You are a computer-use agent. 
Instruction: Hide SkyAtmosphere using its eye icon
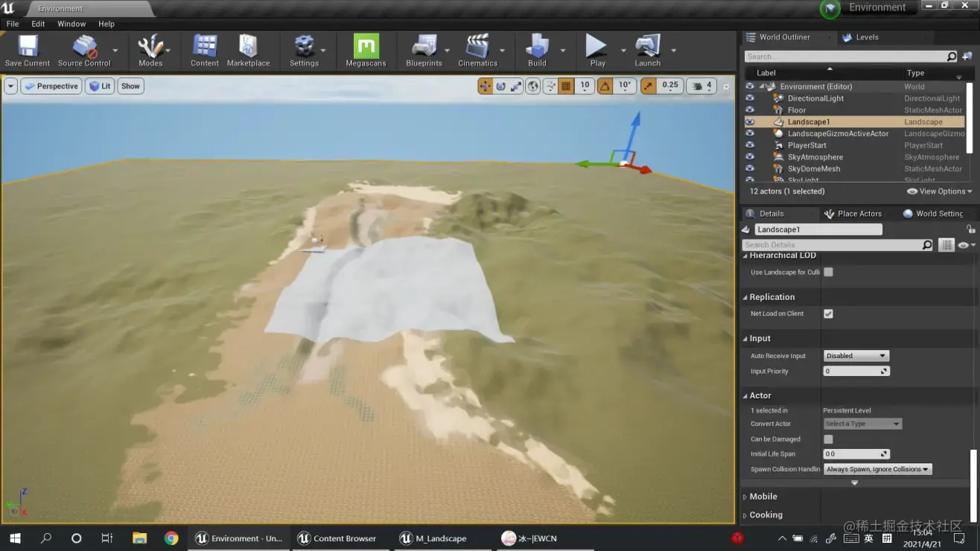tap(750, 157)
